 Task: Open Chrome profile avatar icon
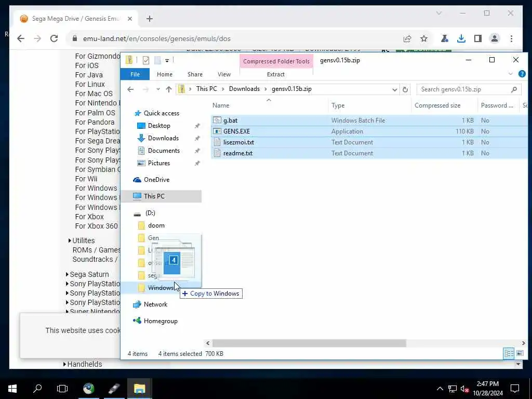pos(495,38)
